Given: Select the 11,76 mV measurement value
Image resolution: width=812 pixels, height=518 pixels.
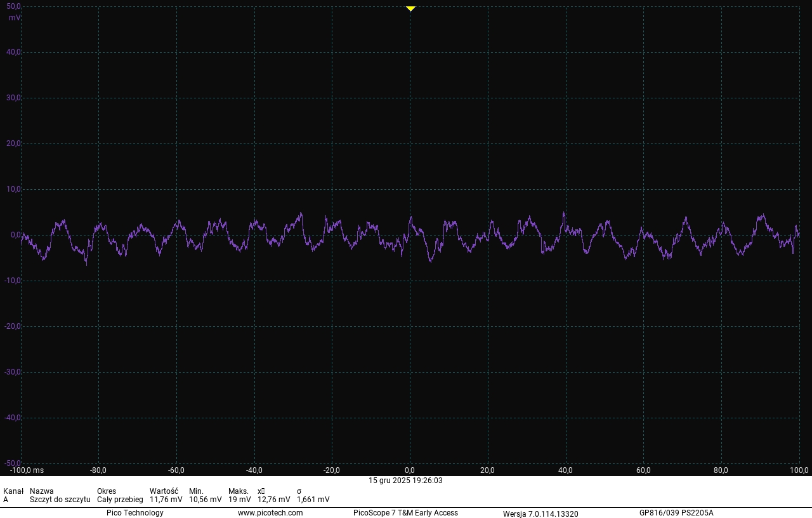Looking at the screenshot, I should (x=166, y=500).
